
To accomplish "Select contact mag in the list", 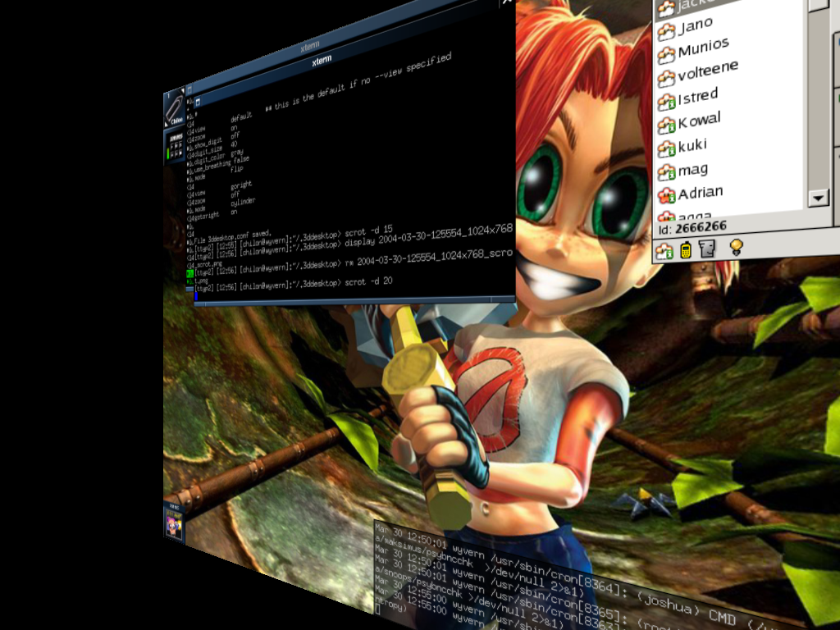I will [x=692, y=171].
